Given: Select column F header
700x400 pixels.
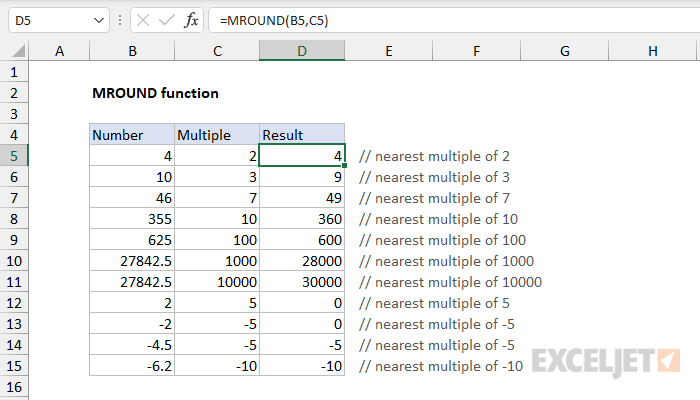Looking at the screenshot, I should 476,51.
